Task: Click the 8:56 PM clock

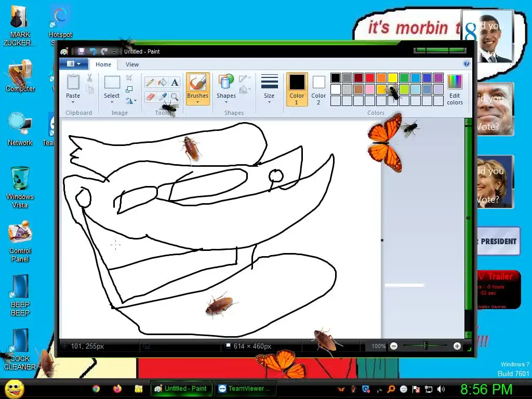Action: pos(486,390)
